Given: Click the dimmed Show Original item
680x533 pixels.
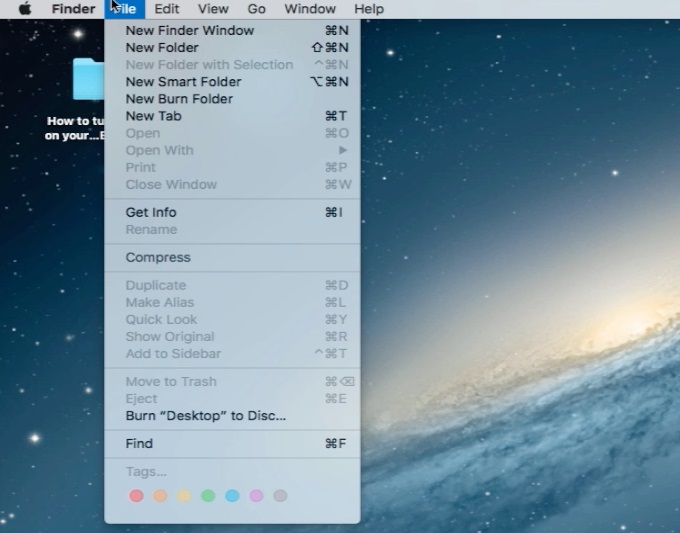Looking at the screenshot, I should point(232,337).
